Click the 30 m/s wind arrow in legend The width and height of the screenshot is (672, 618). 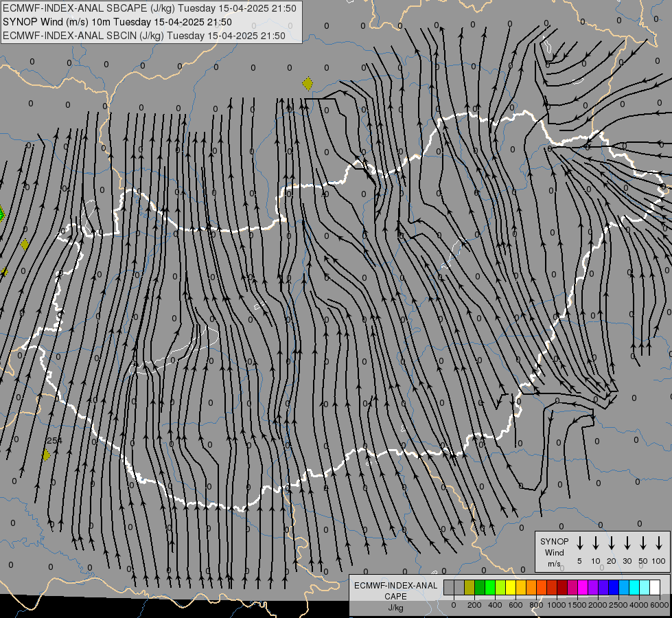tap(627, 543)
